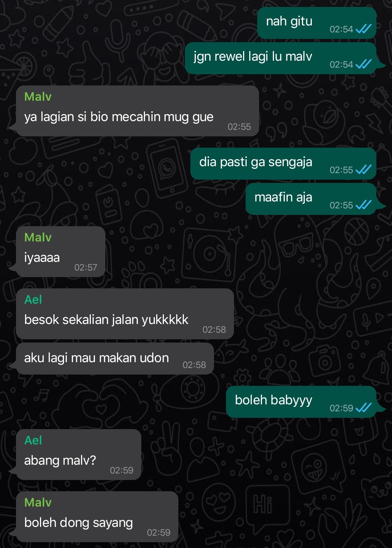
Task: Select the "besok sekalian jalan yukkkkk" message
Action: [x=125, y=314]
